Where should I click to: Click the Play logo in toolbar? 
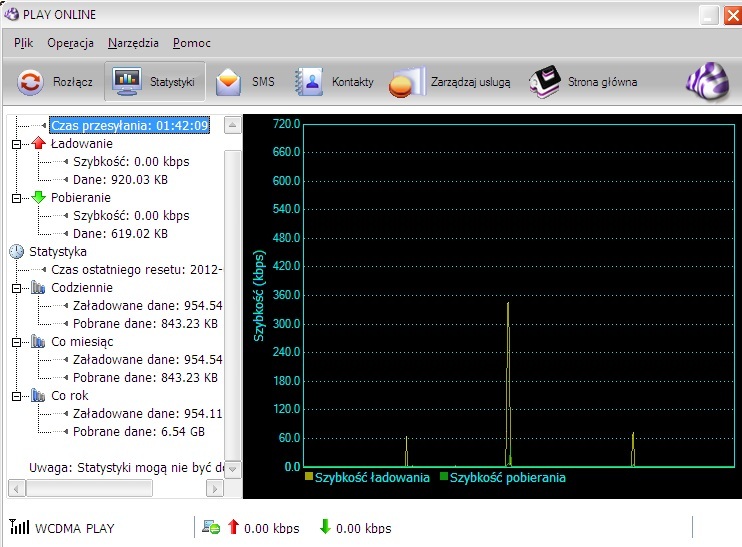click(x=707, y=81)
